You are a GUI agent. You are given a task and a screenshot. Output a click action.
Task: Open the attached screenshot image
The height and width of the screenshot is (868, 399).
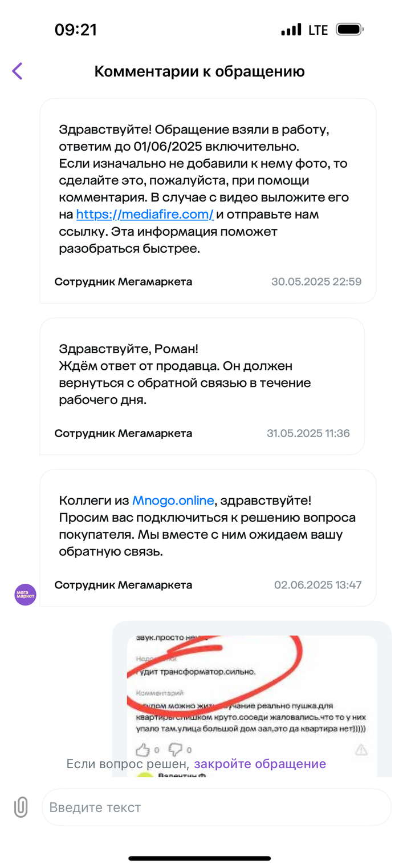(251, 706)
